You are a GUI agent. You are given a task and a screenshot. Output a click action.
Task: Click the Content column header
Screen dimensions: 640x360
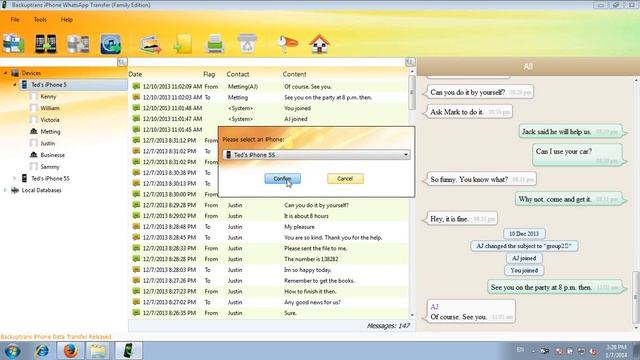[x=294, y=74]
